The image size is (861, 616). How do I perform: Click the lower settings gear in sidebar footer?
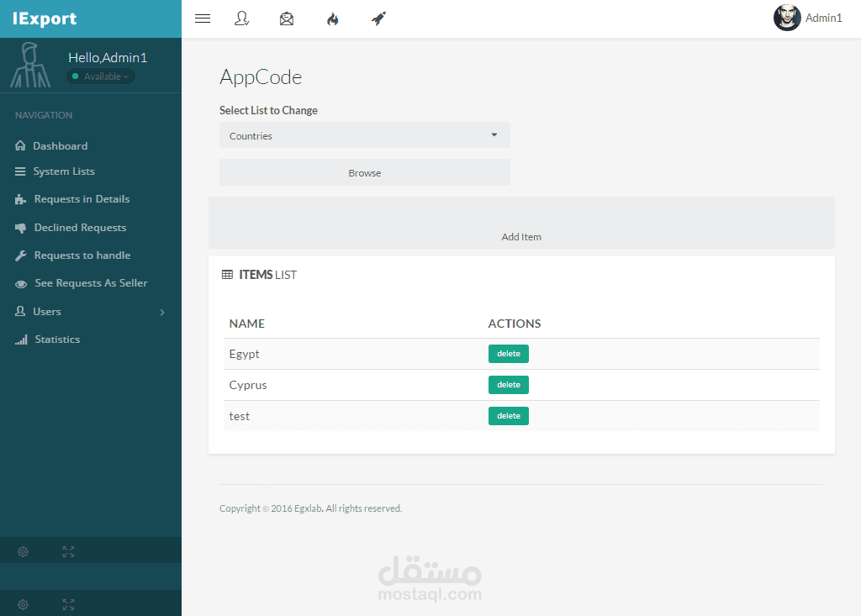pos(23,604)
